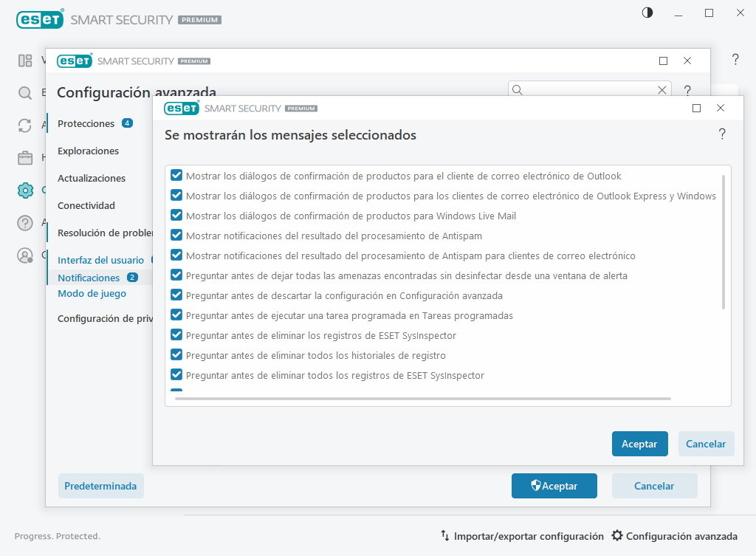The width and height of the screenshot is (756, 556).
Task: Click the Predeterminada button
Action: click(100, 487)
